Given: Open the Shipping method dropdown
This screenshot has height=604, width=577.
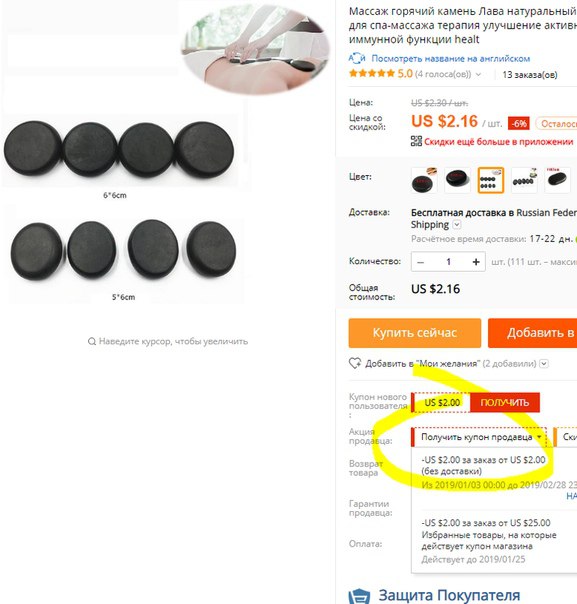Looking at the screenshot, I should 457,225.
